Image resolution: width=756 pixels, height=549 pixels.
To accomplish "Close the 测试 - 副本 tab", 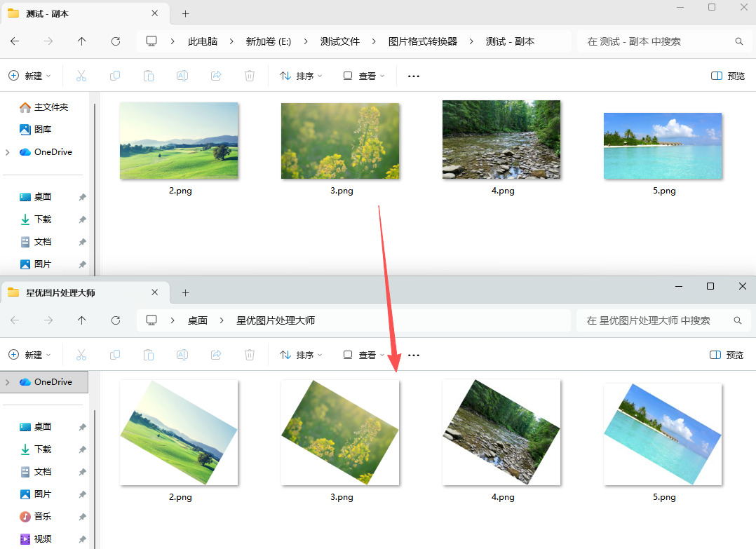I will [x=155, y=13].
